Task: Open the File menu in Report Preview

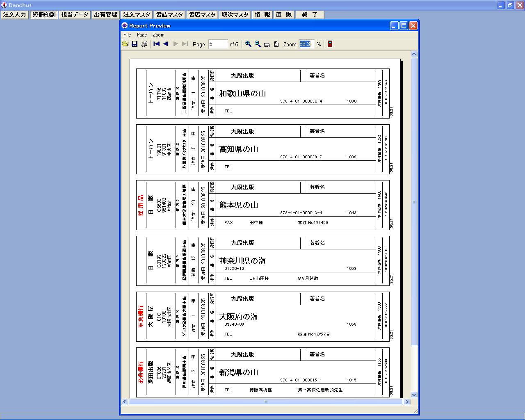Action: pyautogui.click(x=127, y=35)
